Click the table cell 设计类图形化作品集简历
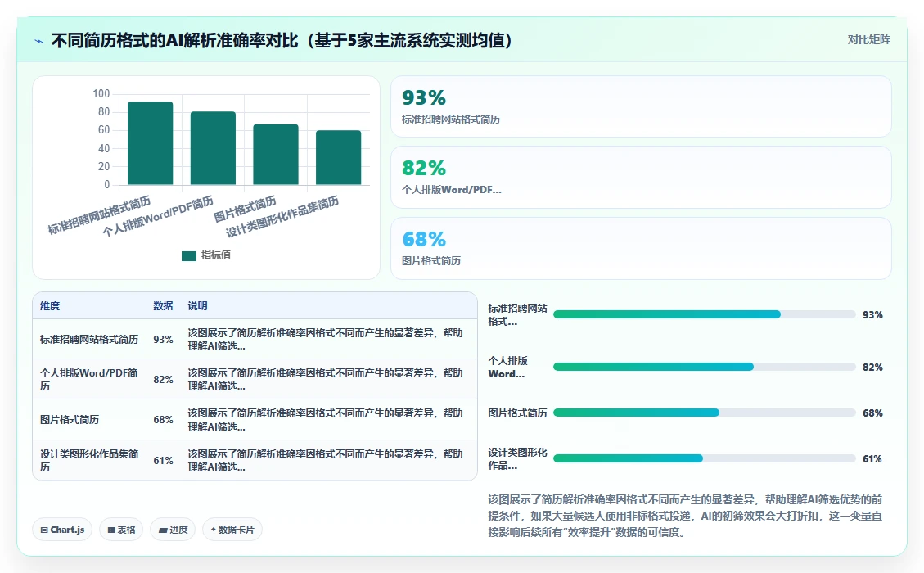 pyautogui.click(x=89, y=460)
